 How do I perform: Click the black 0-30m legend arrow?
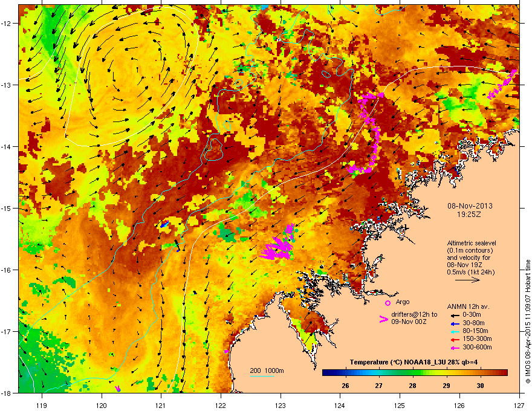click(455, 316)
